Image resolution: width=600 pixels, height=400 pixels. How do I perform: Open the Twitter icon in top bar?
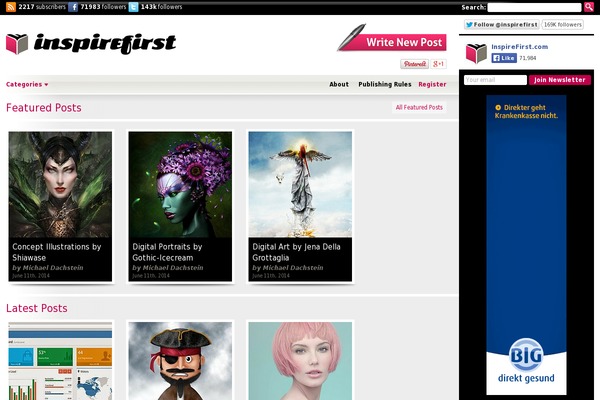[133, 7]
